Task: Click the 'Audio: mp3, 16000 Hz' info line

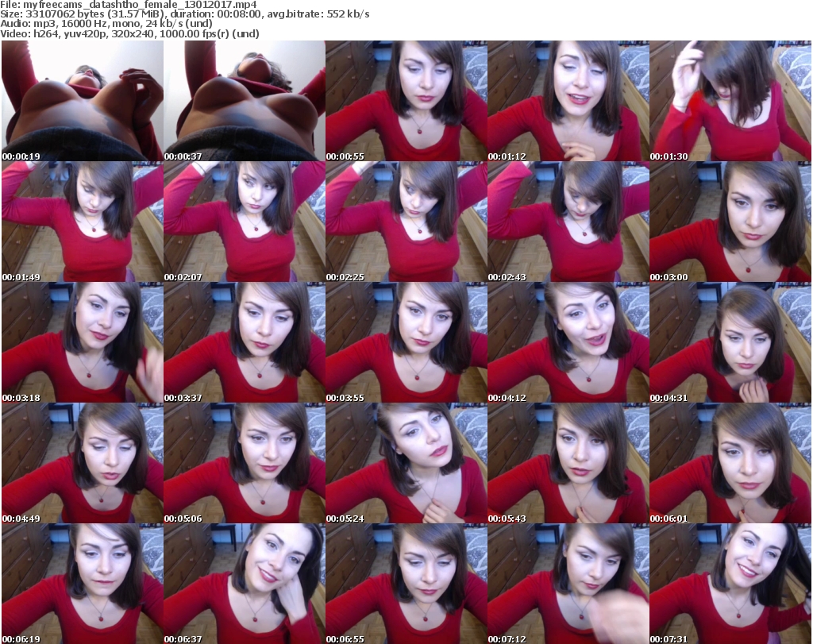Action: click(x=106, y=24)
